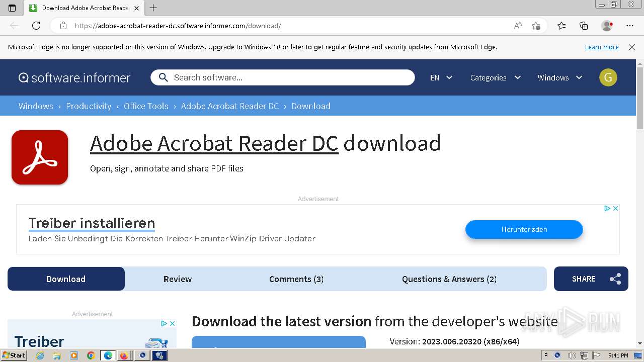Add this page to favorites
This screenshot has height=362, width=644.
pyautogui.click(x=536, y=26)
